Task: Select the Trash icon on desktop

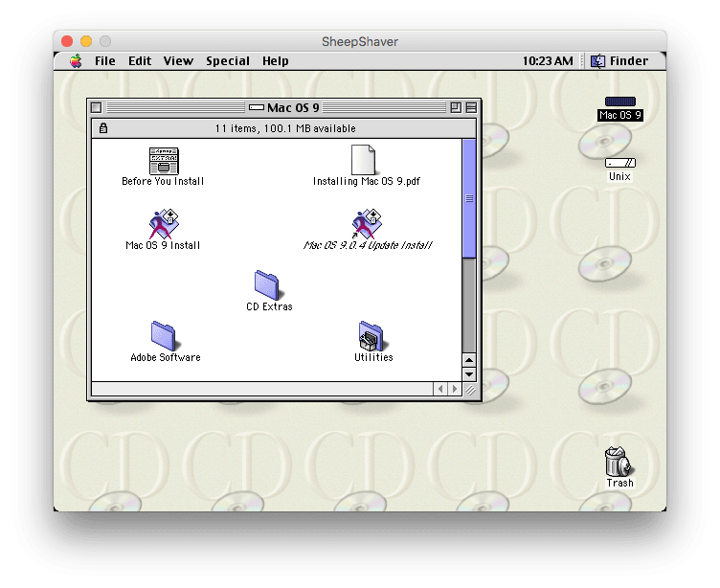Action: pos(619,462)
